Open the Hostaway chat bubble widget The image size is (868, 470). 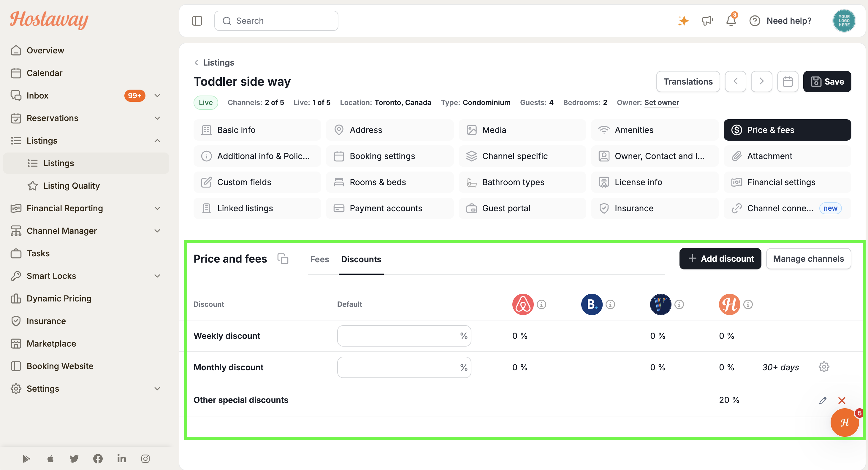pos(845,422)
